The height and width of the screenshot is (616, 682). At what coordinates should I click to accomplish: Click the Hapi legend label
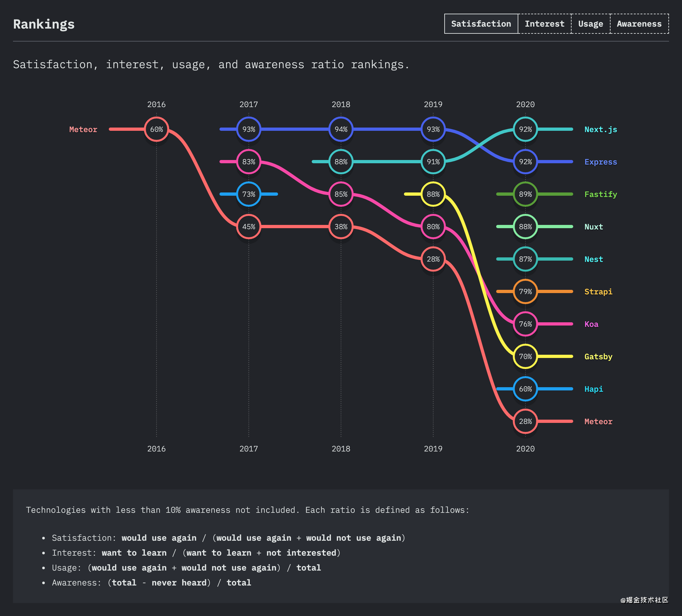593,389
